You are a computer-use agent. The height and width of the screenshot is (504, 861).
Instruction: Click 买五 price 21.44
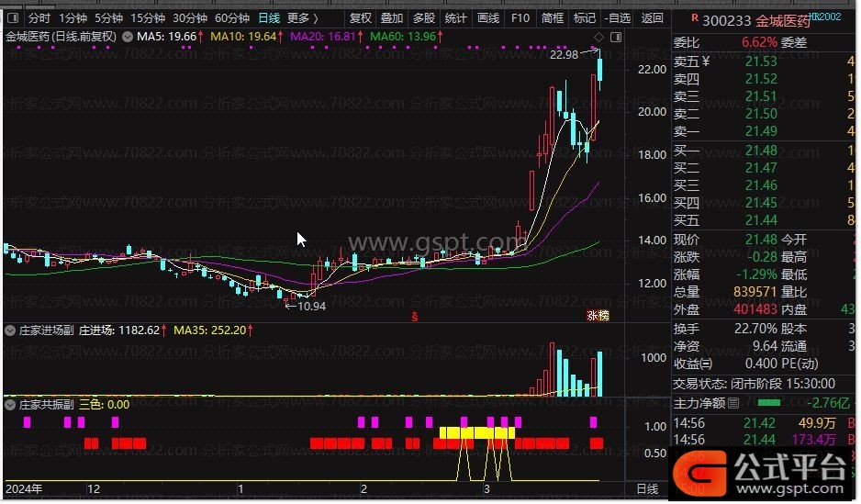761,220
